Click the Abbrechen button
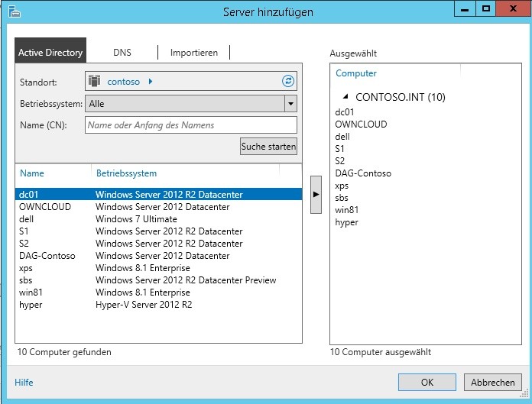This screenshot has width=532, height=404. click(x=493, y=383)
